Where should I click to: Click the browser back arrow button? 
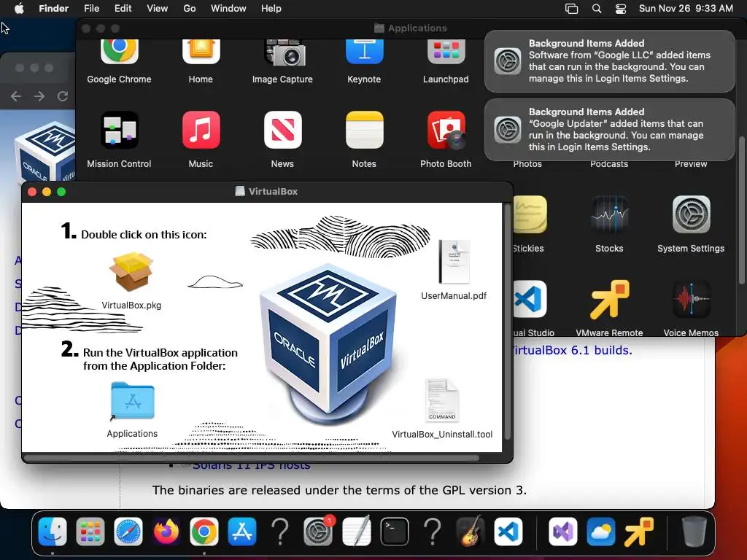(16, 96)
